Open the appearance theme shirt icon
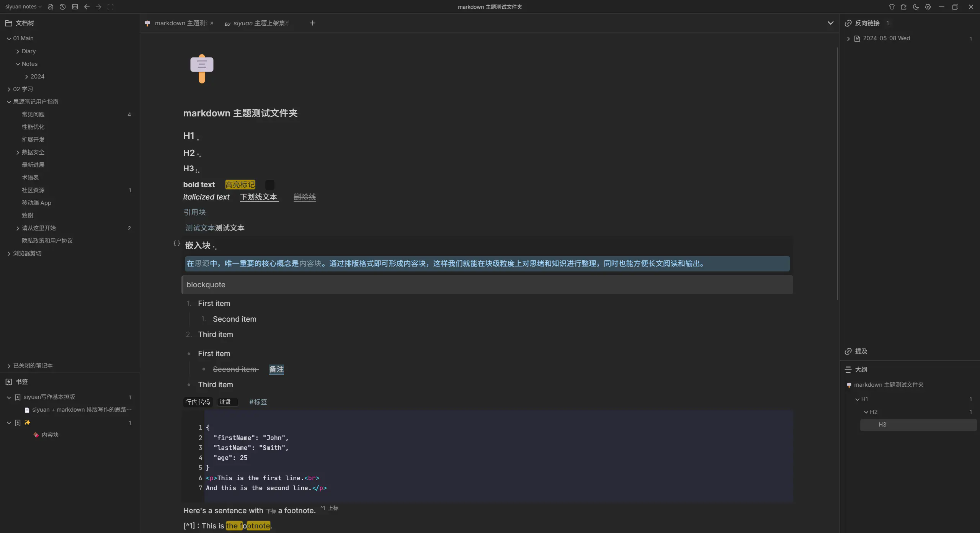This screenshot has width=980, height=533. (x=892, y=7)
